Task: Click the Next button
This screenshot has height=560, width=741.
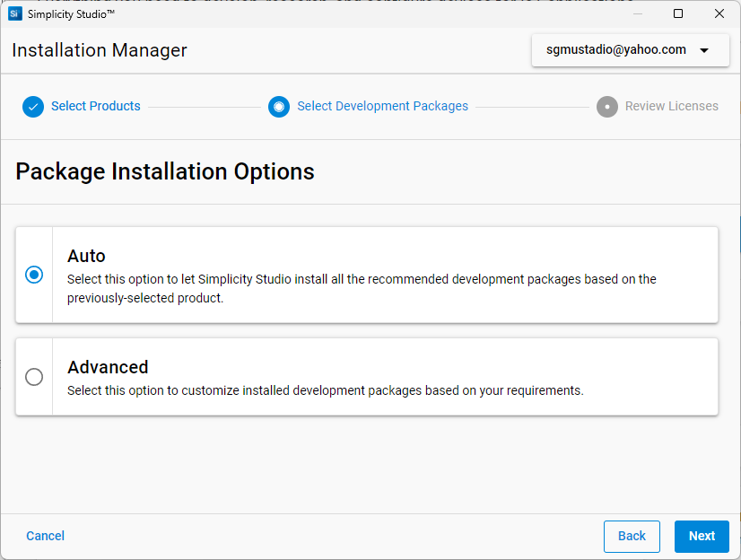Action: [702, 536]
